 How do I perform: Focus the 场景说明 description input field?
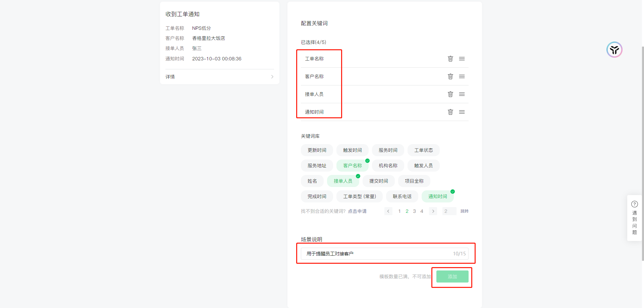click(385, 254)
